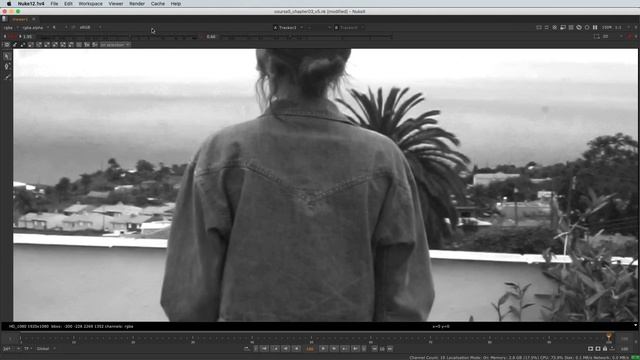The image size is (640, 360).
Task: Open the Nuke12.1v4 application menu
Action: point(31,4)
